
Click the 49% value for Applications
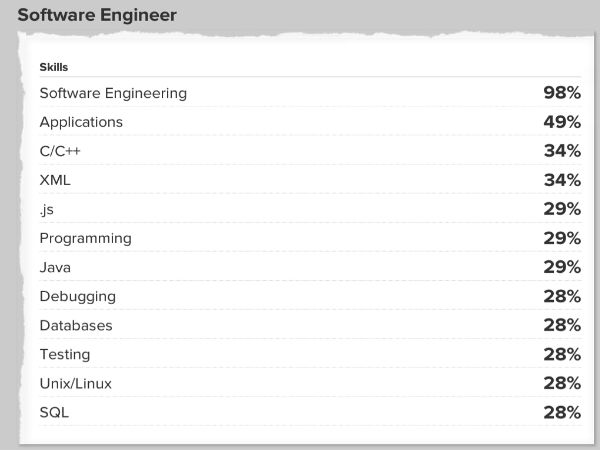562,122
